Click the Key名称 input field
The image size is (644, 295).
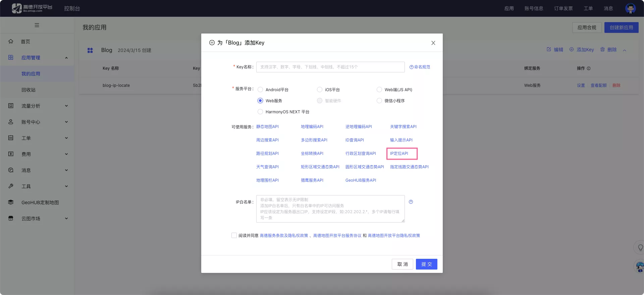pos(330,67)
